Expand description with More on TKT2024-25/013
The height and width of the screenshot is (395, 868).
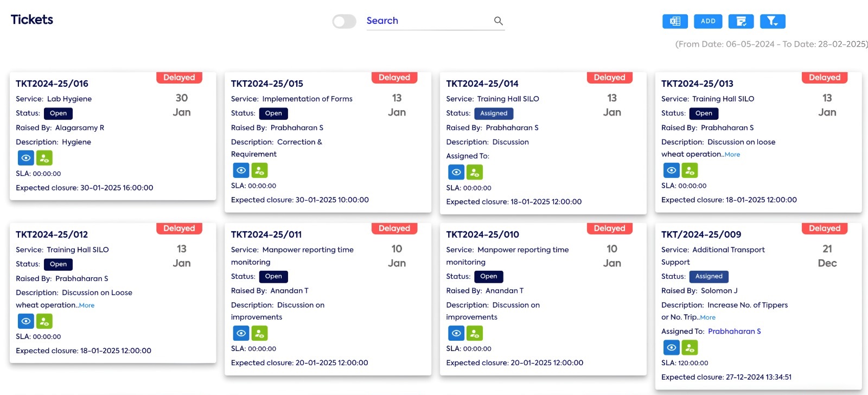pos(732,155)
